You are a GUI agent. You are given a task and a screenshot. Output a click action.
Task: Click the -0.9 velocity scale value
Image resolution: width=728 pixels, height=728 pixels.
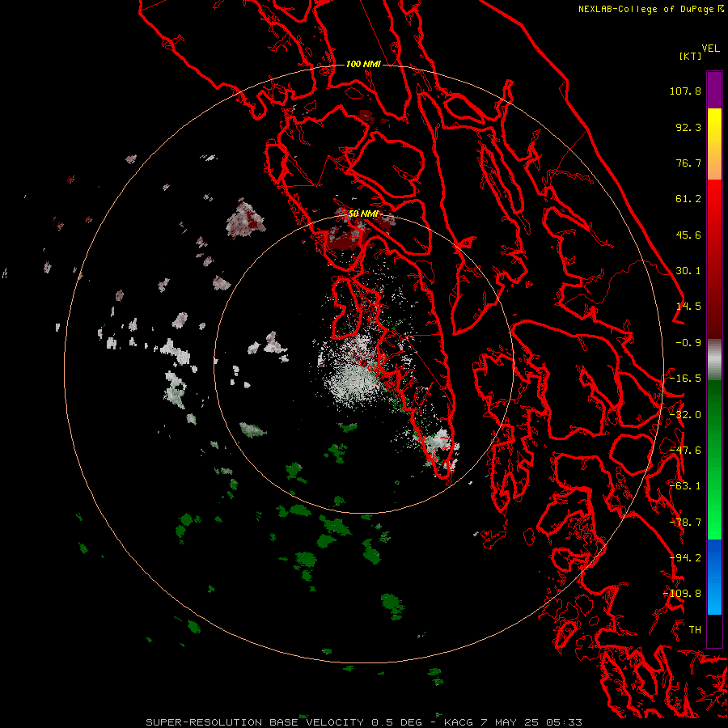click(688, 343)
